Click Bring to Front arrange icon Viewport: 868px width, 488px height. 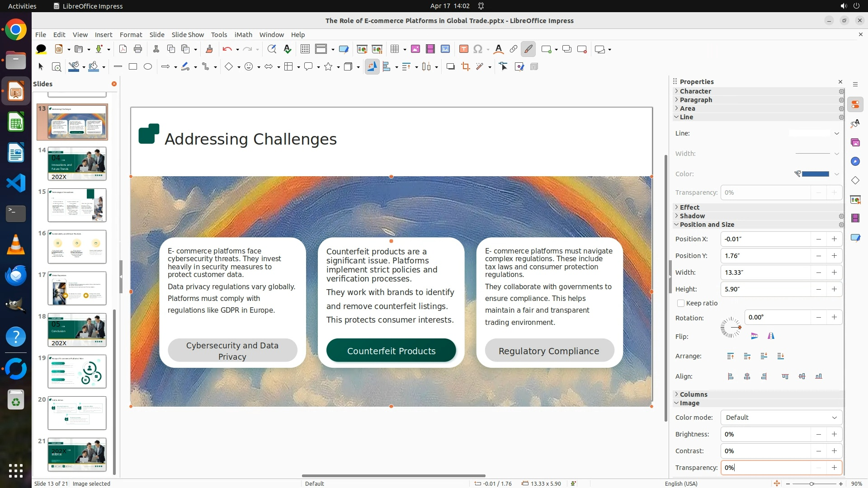click(731, 356)
